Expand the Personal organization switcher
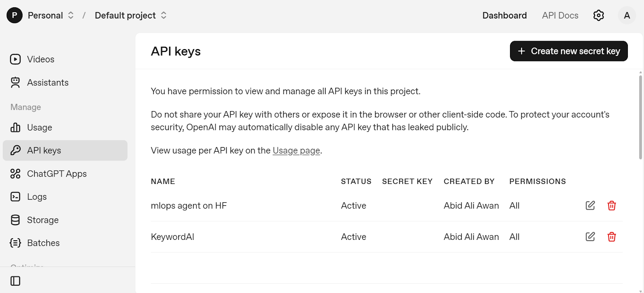This screenshot has width=644, height=293. (x=71, y=15)
